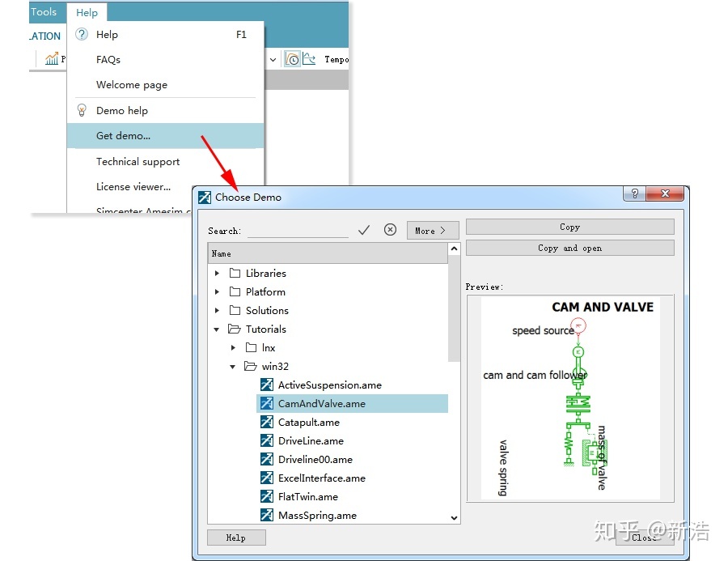This screenshot has width=728, height=561.
Task: Click Driveline00.ame file icon
Action: 266,459
